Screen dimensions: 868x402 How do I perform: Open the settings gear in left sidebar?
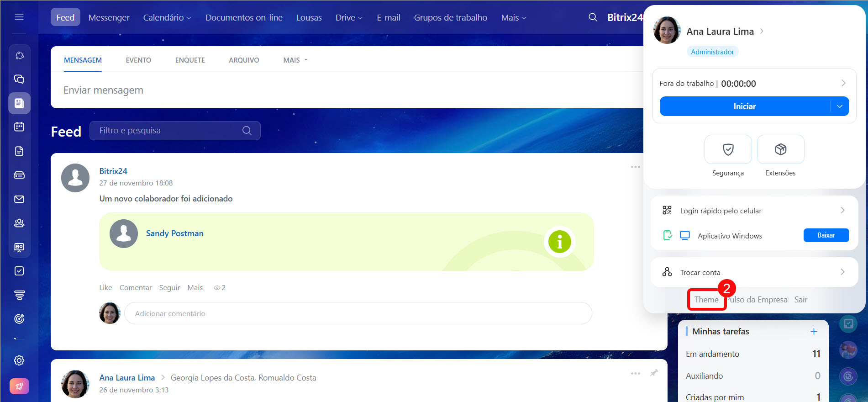tap(19, 360)
